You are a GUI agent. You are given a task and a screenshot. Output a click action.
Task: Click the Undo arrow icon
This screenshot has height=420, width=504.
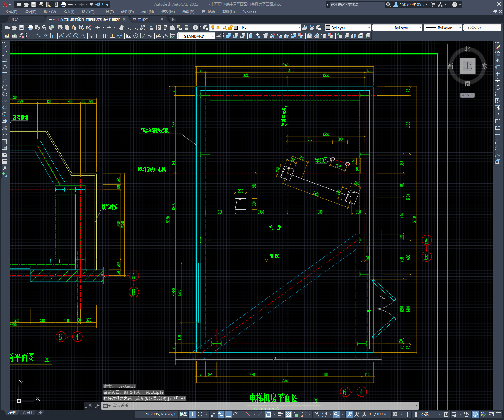[98, 28]
